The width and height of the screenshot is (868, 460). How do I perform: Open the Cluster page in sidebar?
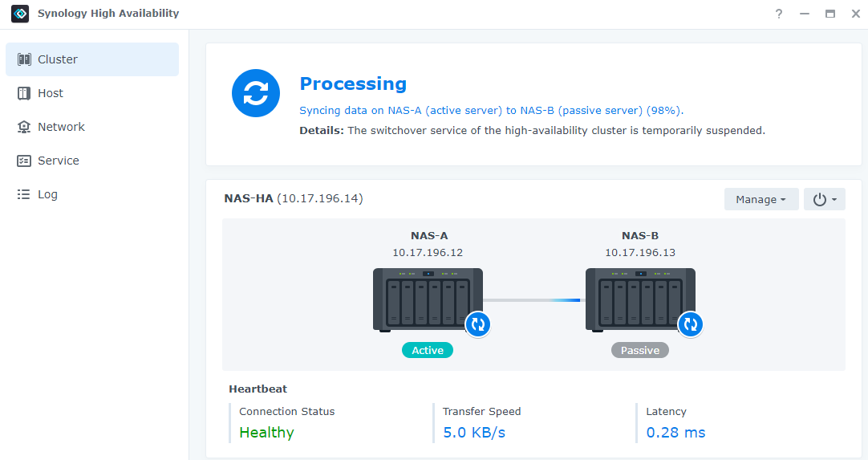pyautogui.click(x=92, y=59)
